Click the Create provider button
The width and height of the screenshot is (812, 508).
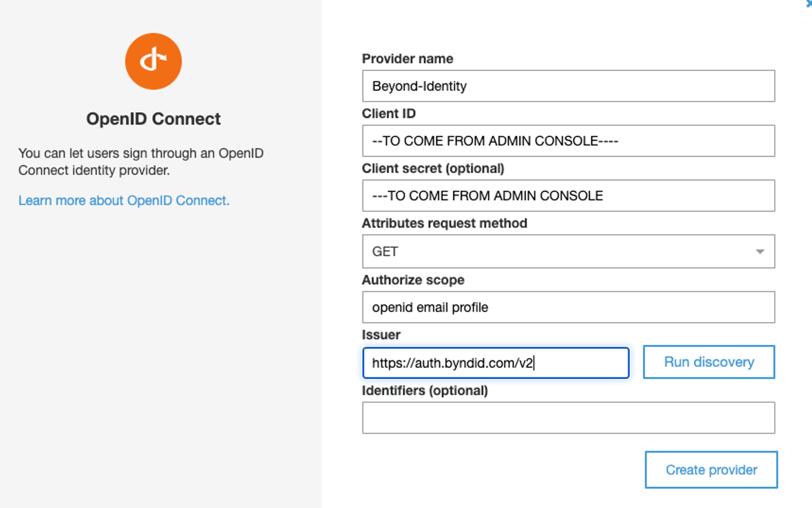click(711, 470)
